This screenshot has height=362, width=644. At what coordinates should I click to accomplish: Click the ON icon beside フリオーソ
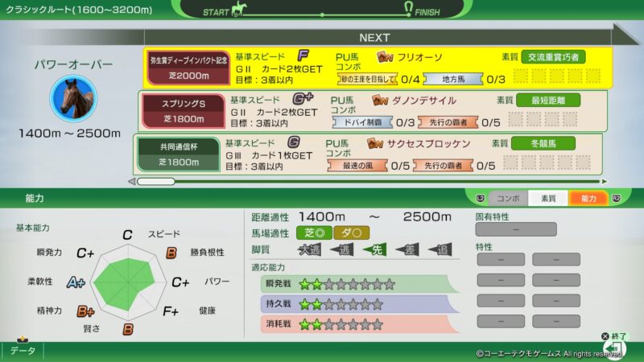[x=385, y=57]
